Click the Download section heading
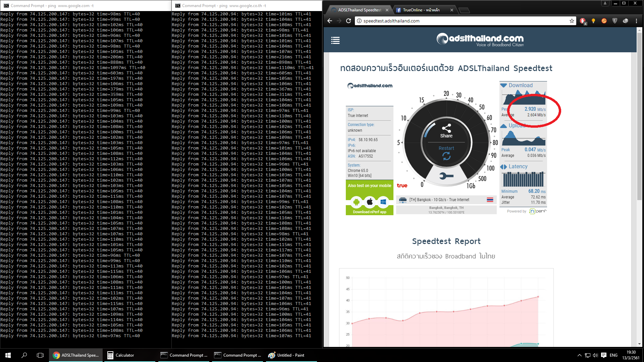 pyautogui.click(x=520, y=85)
